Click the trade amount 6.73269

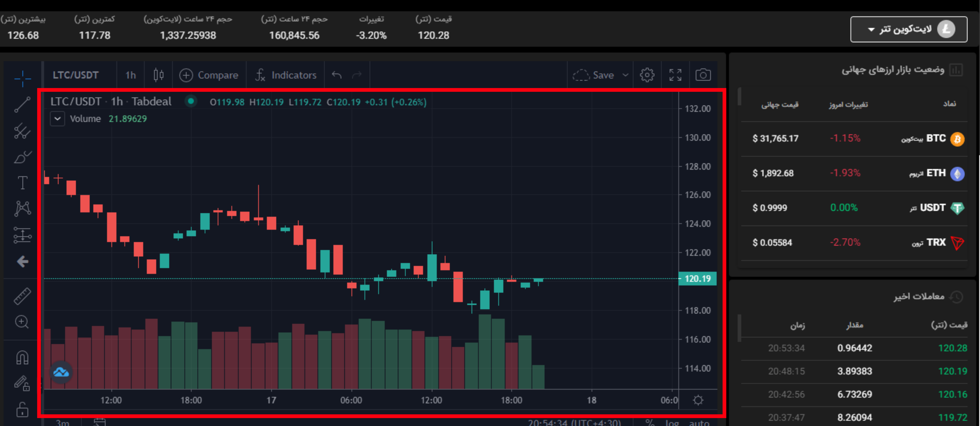click(x=854, y=394)
